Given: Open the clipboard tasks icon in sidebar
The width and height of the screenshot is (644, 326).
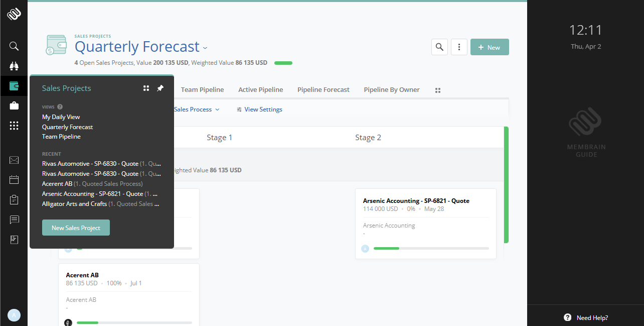Looking at the screenshot, I should (14, 199).
